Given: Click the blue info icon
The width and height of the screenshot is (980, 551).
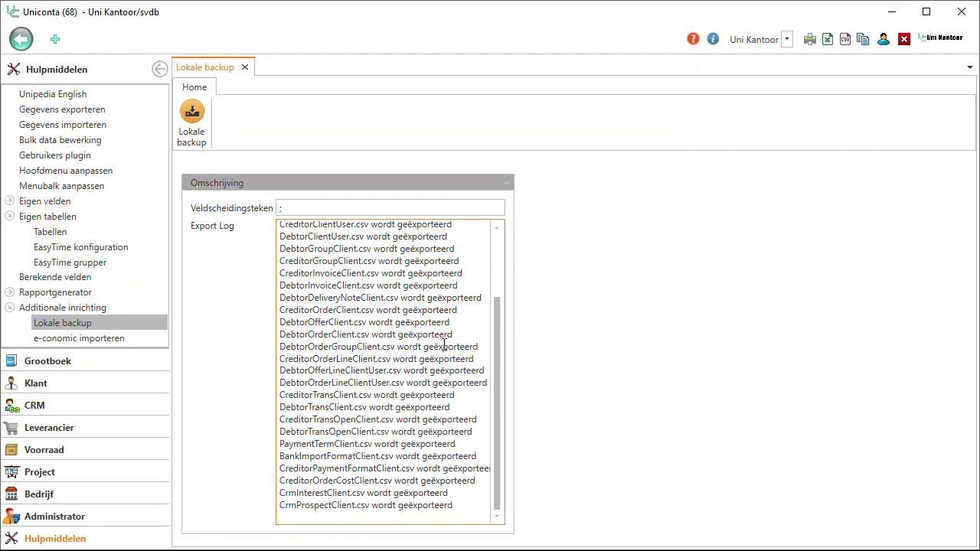Looking at the screenshot, I should 713,39.
